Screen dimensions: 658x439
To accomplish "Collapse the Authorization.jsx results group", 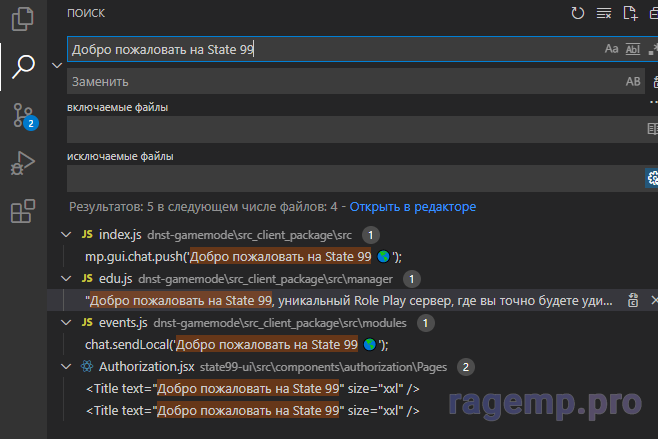I will click(x=67, y=367).
